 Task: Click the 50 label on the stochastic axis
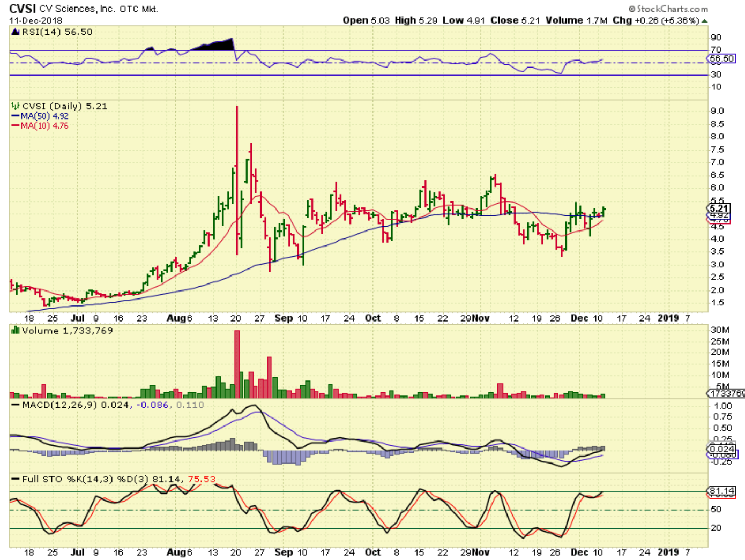click(x=716, y=510)
